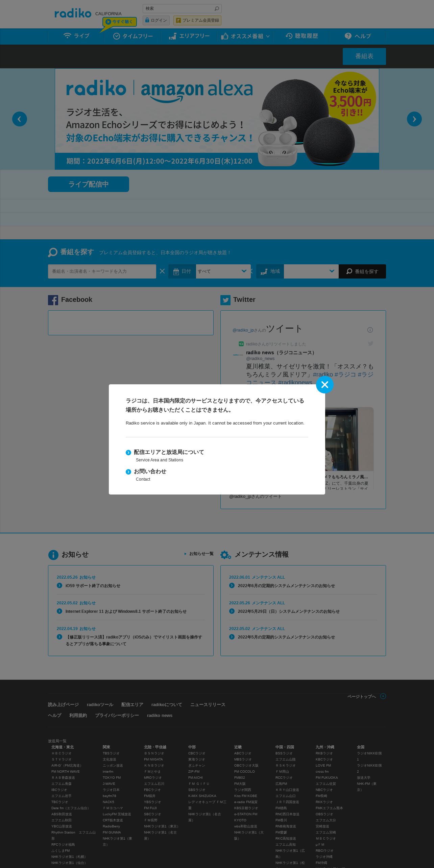Close the Japan-only service notice dialog
Screen dimensions: 434x868
point(324,385)
